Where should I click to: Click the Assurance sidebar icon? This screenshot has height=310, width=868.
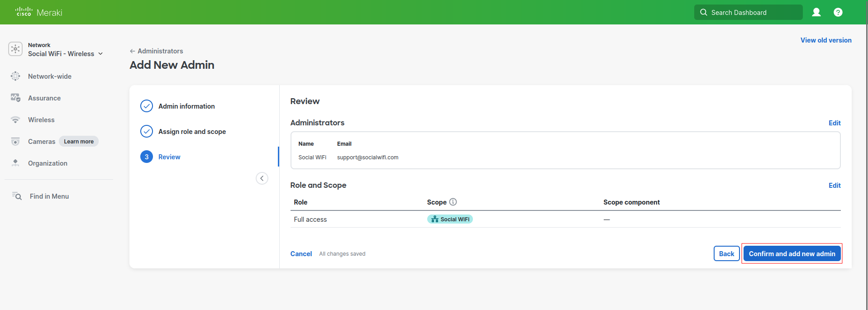tap(15, 98)
